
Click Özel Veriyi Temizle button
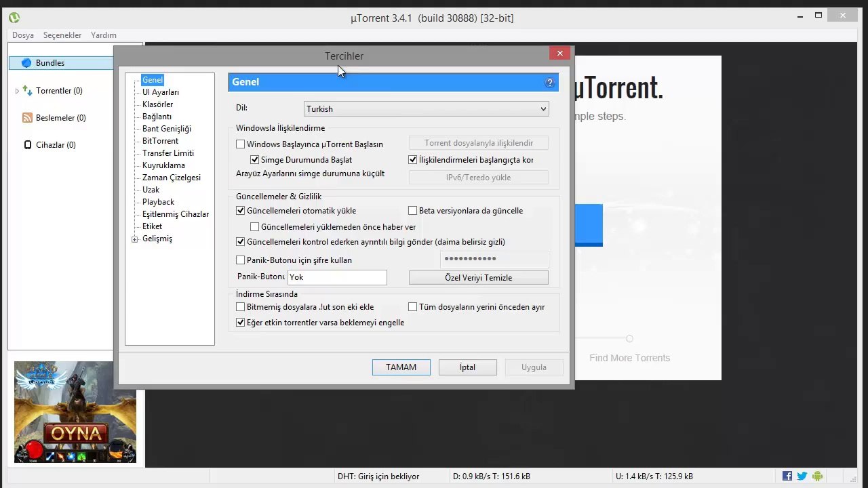(x=479, y=278)
